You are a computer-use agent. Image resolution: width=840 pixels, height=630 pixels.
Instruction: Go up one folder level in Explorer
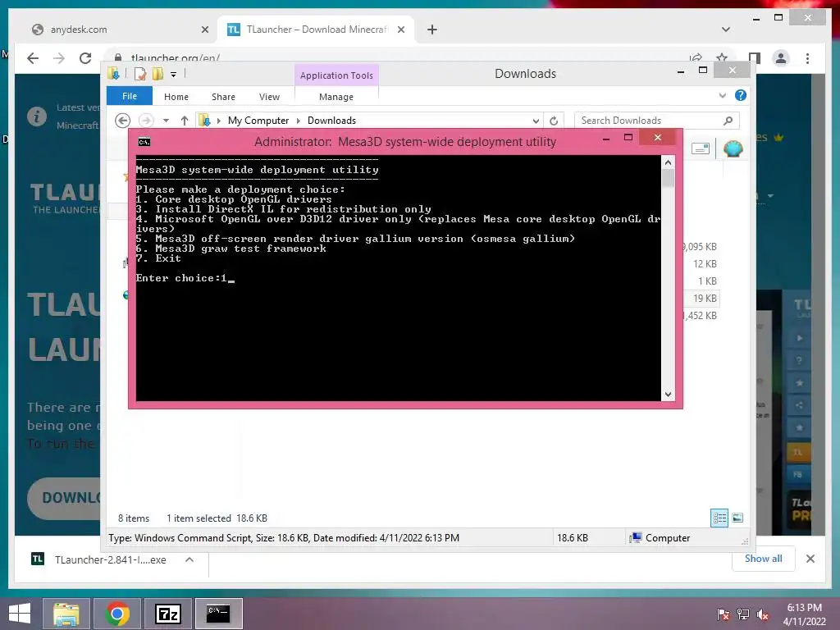[185, 121]
